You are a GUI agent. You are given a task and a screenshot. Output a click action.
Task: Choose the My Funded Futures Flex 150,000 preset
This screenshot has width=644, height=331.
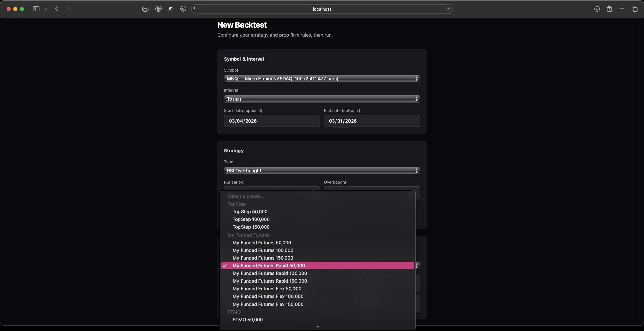point(268,304)
